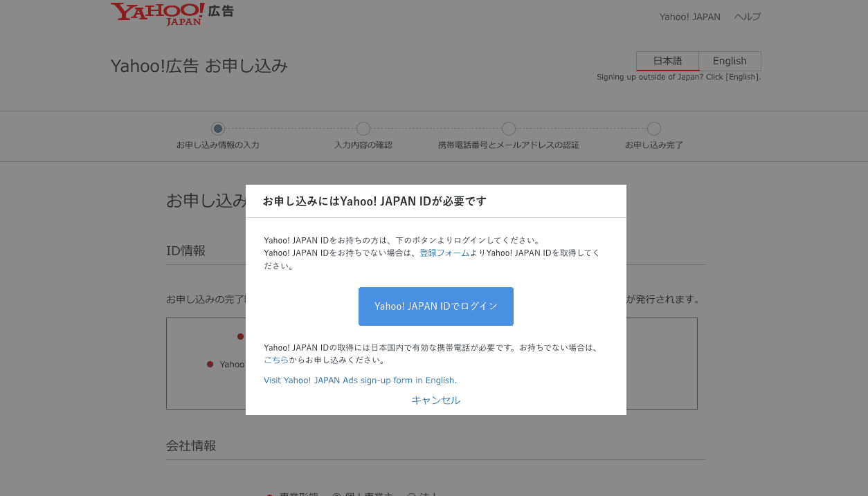Open the ヘルプ link in header

point(748,17)
